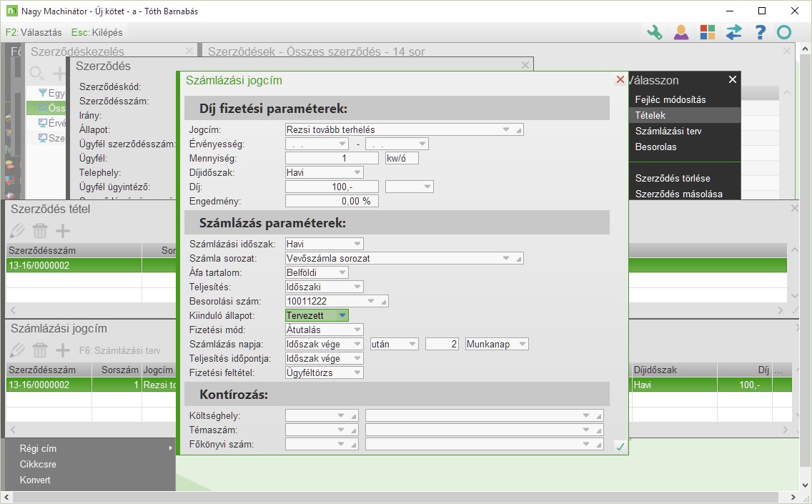Click the blue swap arrows icon
812x504 pixels.
pos(734,32)
